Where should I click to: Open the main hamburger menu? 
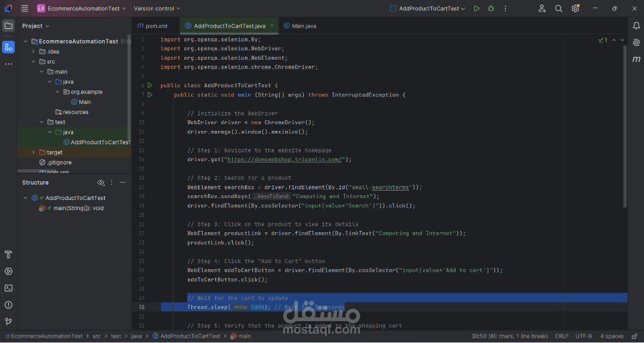25,8
